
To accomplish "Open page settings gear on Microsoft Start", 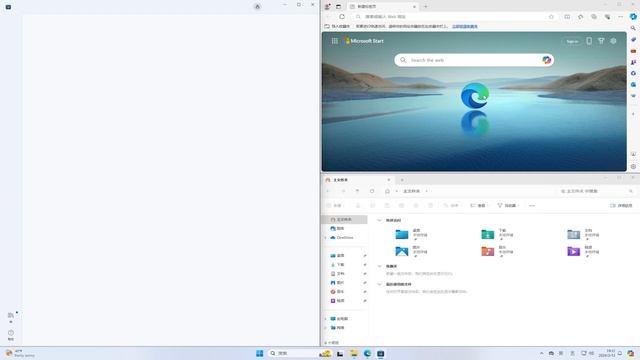I will click(x=613, y=41).
